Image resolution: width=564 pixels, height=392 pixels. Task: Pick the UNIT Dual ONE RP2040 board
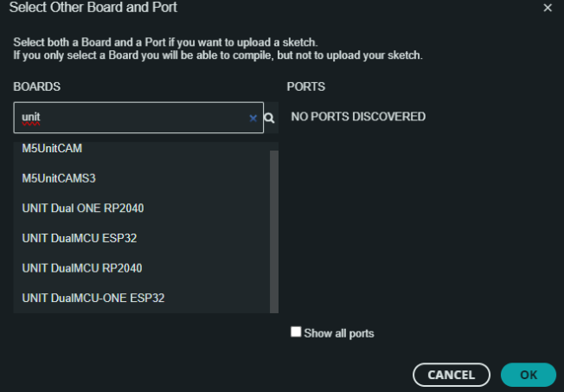(x=82, y=208)
